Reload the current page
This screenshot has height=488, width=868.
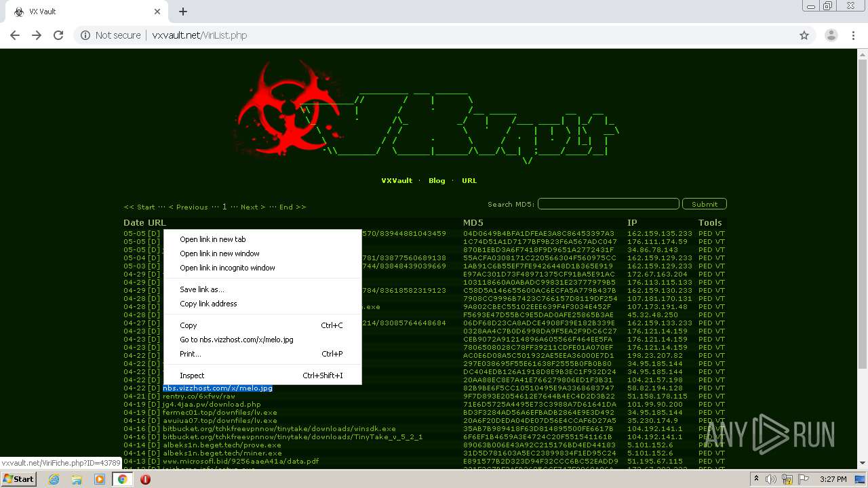point(58,35)
